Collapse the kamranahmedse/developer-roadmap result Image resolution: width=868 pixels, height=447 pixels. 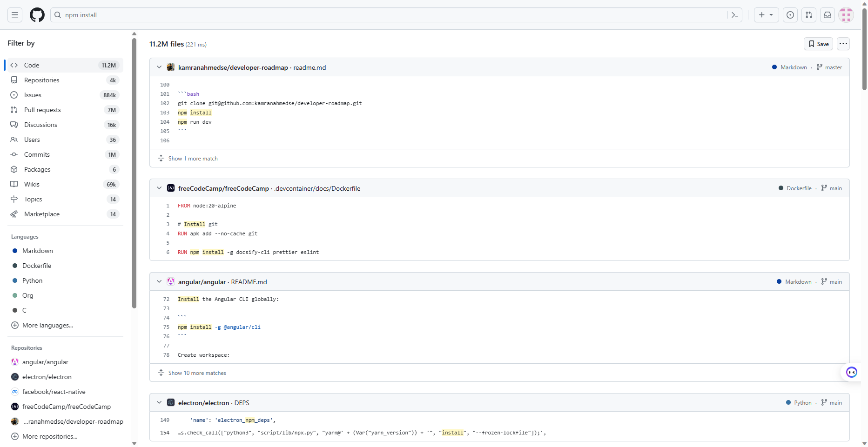click(159, 67)
